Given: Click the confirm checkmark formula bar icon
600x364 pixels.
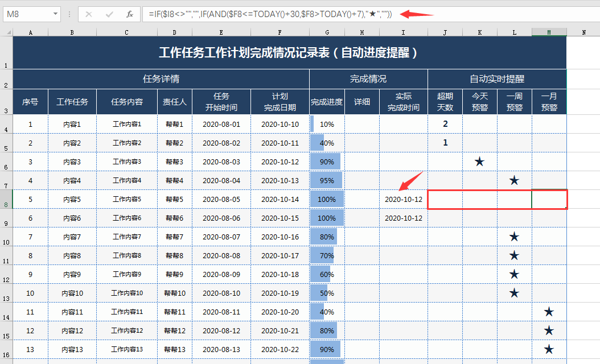Looking at the screenshot, I should [x=109, y=14].
